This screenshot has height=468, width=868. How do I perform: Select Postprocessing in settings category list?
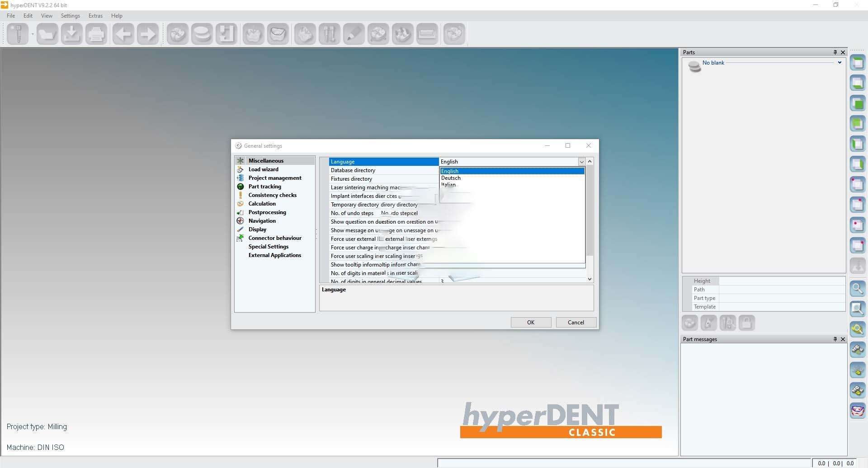(x=267, y=212)
